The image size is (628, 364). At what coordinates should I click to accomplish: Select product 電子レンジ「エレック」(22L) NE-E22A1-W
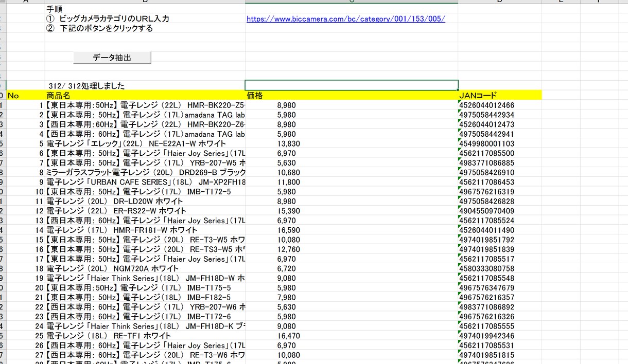(145, 143)
